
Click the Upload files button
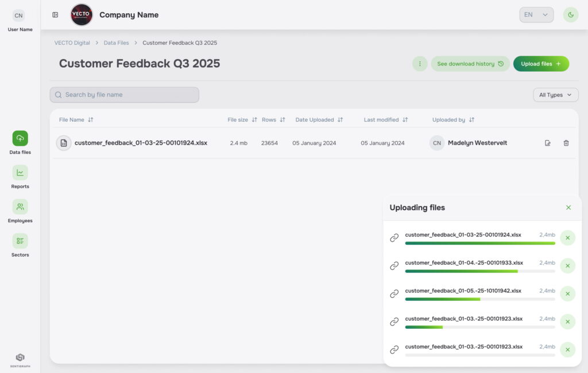[x=540, y=64]
